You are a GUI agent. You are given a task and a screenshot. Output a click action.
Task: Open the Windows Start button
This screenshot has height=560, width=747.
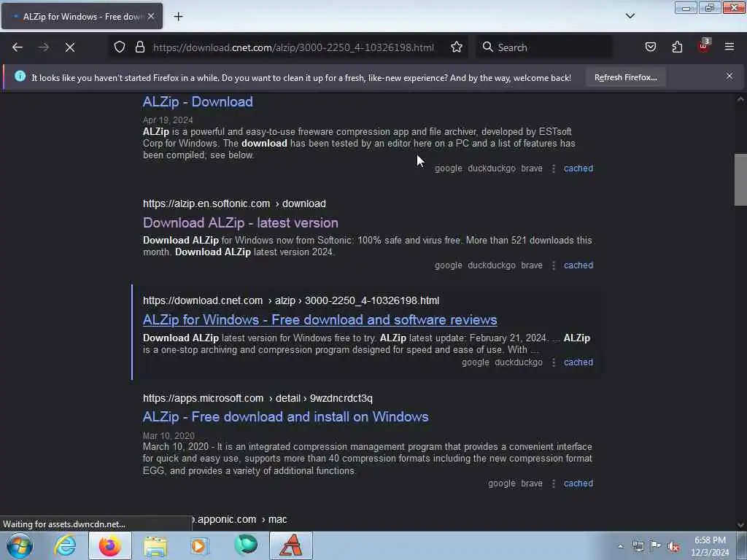point(20,545)
